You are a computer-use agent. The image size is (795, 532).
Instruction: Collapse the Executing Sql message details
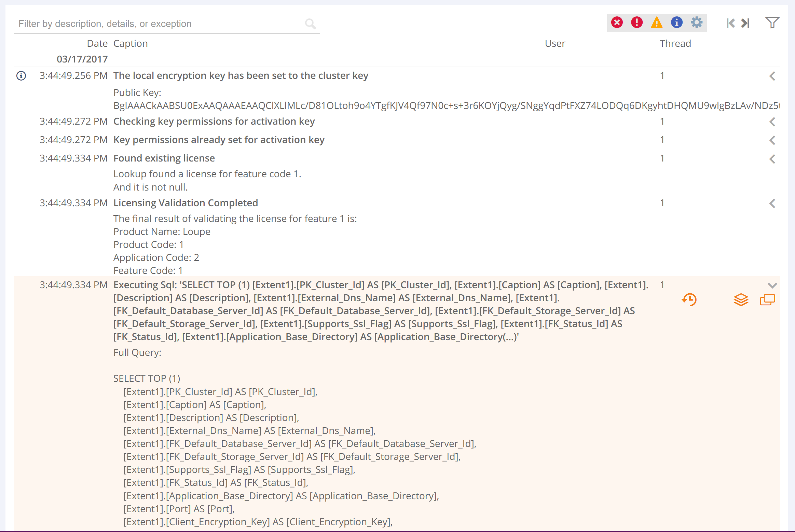[x=772, y=285]
